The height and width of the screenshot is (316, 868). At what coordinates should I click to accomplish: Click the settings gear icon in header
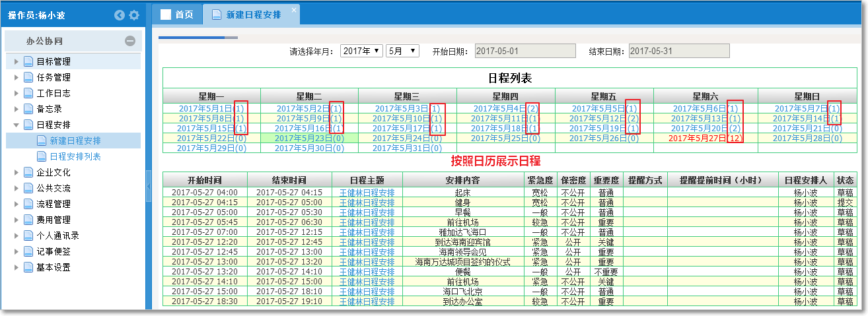(134, 15)
